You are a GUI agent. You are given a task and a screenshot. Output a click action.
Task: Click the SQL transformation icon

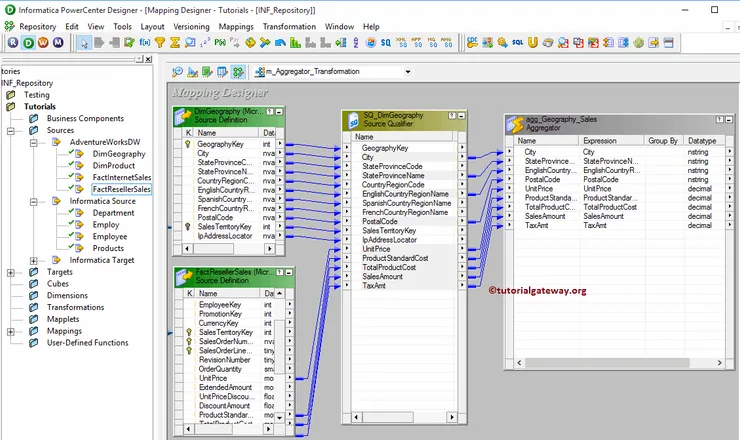[518, 43]
